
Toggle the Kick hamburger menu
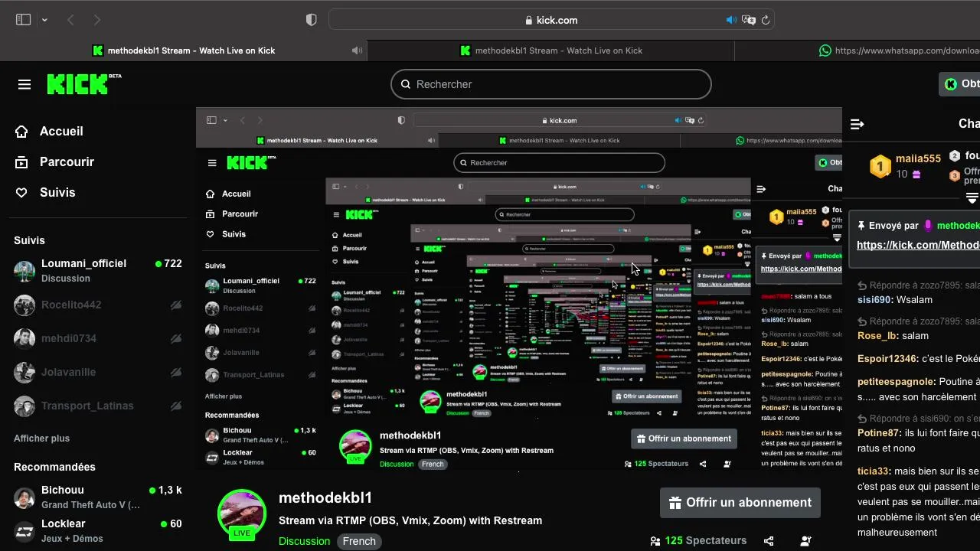pyautogui.click(x=24, y=84)
